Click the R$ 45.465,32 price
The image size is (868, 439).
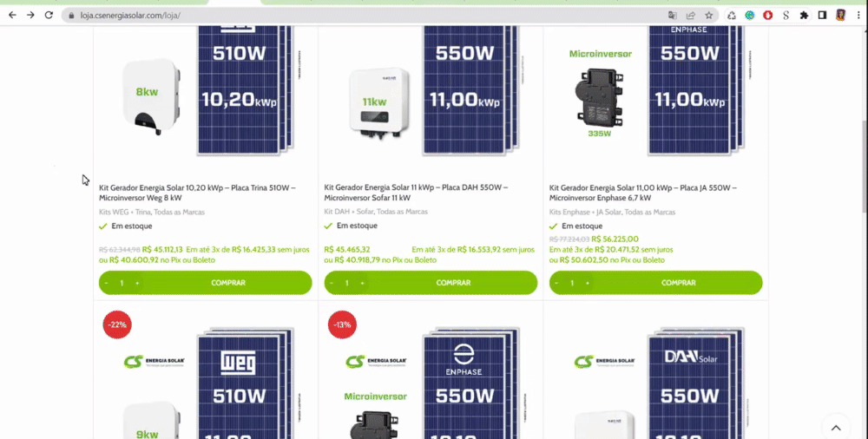point(347,250)
